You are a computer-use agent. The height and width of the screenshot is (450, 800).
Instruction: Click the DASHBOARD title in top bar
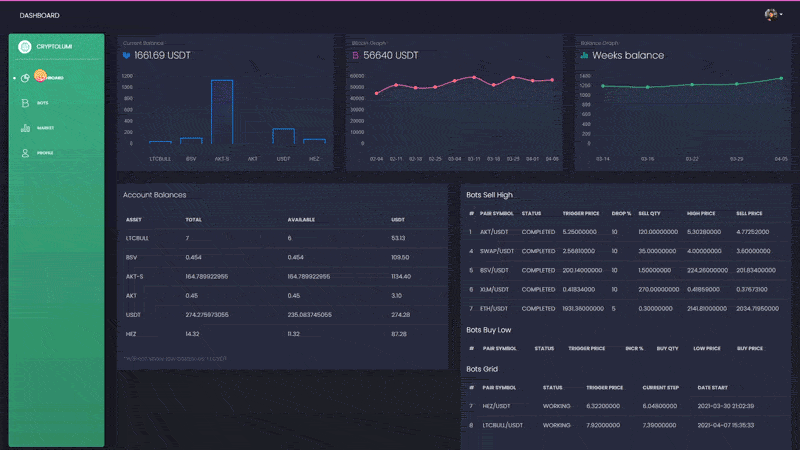tap(39, 15)
